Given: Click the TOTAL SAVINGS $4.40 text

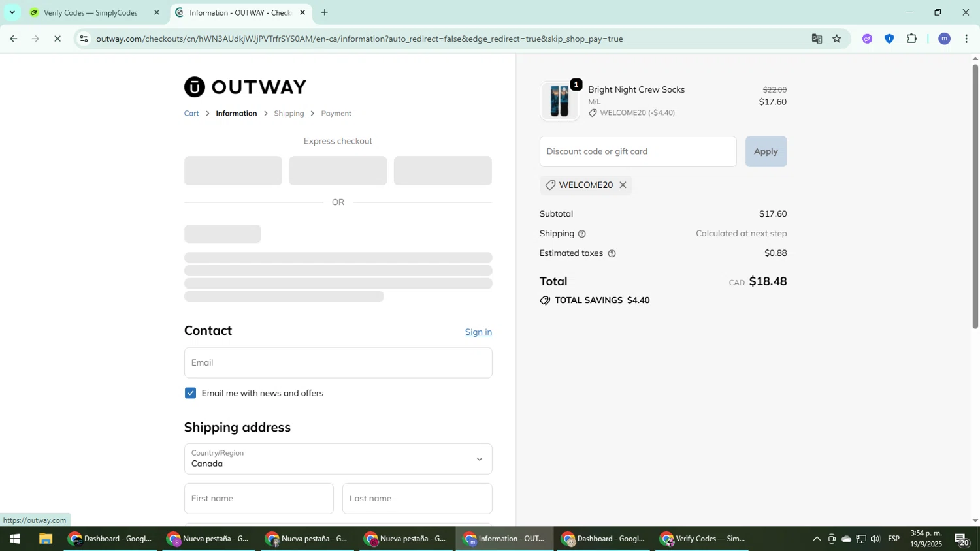Looking at the screenshot, I should (x=602, y=300).
